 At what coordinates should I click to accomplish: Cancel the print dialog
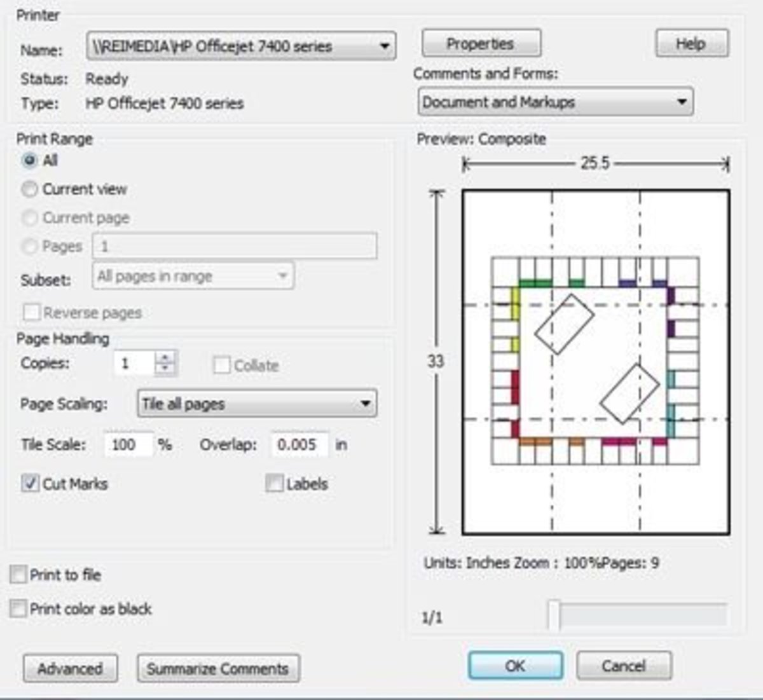(624, 666)
